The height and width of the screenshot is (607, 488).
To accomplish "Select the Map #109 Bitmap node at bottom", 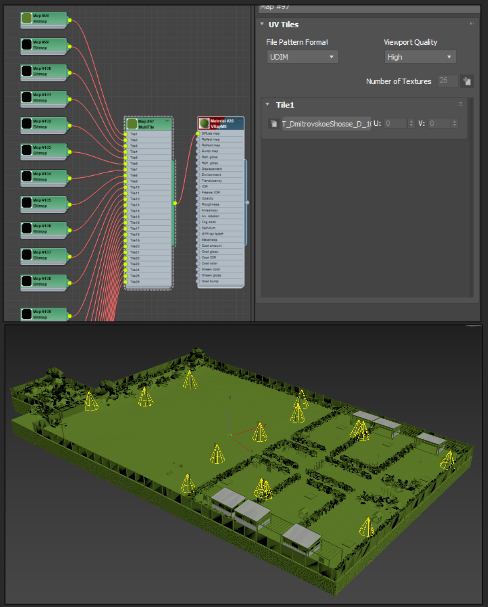I will 44,314.
